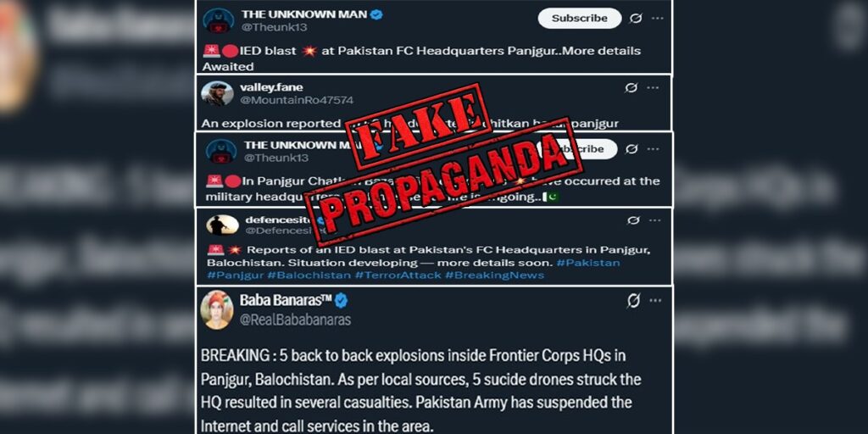Open more options on defencesite post
The image size is (868, 434).
point(654,220)
